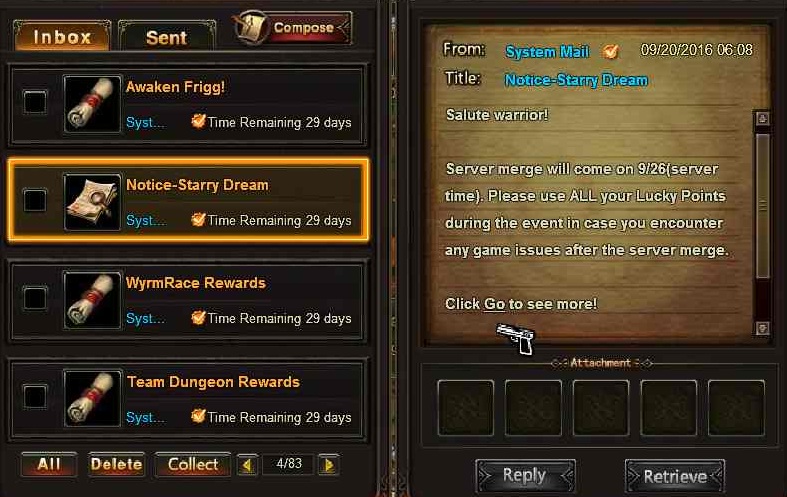Click the WyrmRace Rewards scroll icon
This screenshot has width=787, height=497.
[92, 300]
